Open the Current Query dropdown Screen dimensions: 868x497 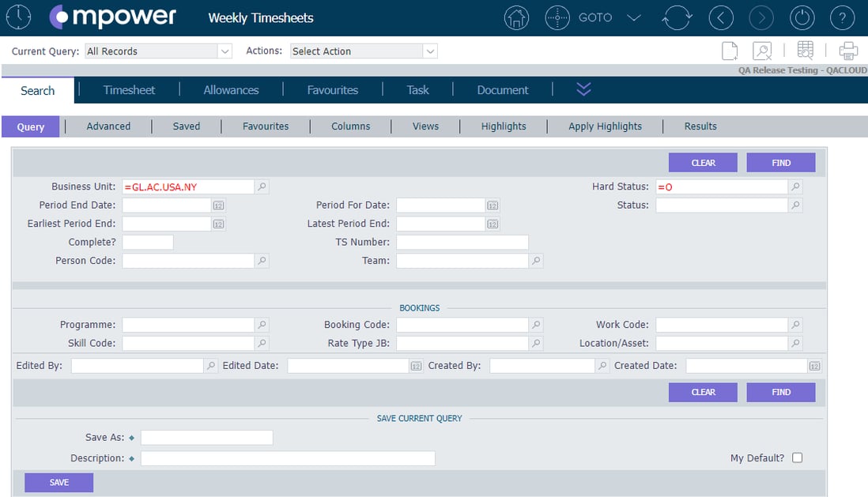click(x=224, y=51)
